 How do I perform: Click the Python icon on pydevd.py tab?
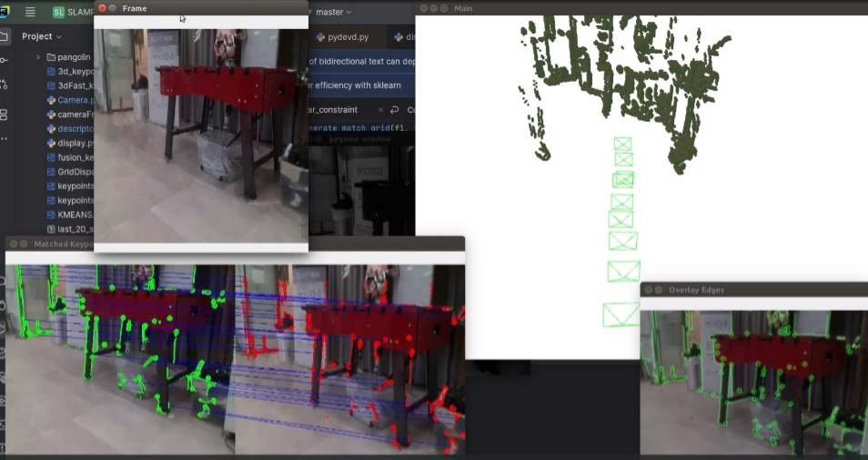(x=320, y=37)
